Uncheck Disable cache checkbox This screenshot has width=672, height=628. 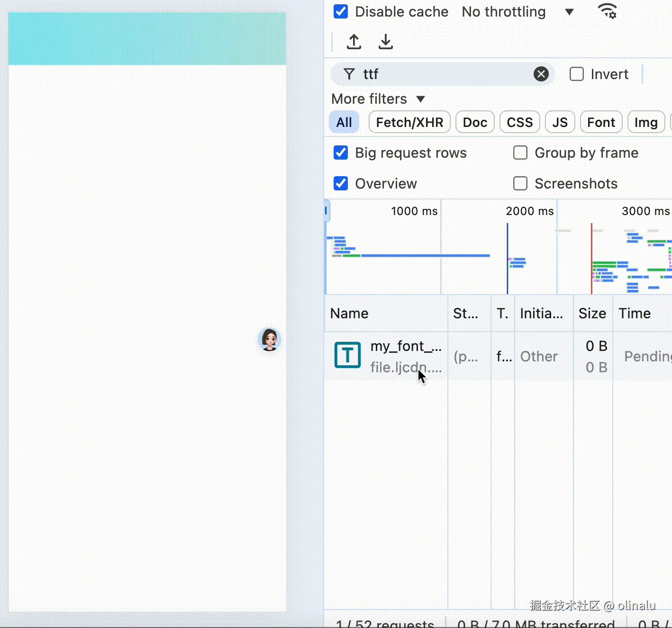point(341,11)
